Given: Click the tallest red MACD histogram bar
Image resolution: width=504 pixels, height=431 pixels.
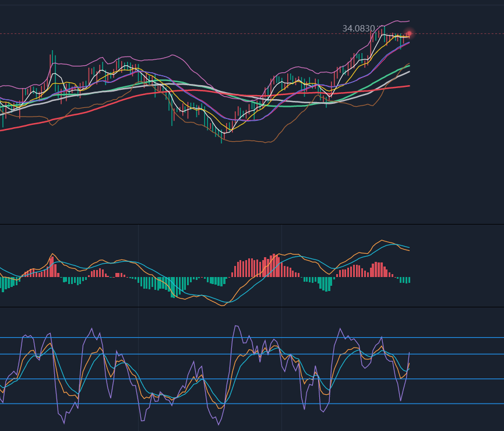Looking at the screenshot, I should click(x=273, y=265).
